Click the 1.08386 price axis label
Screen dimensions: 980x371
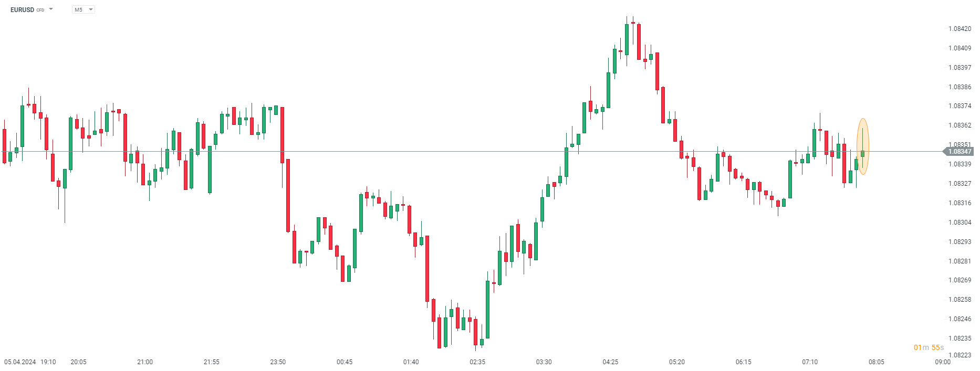click(960, 87)
